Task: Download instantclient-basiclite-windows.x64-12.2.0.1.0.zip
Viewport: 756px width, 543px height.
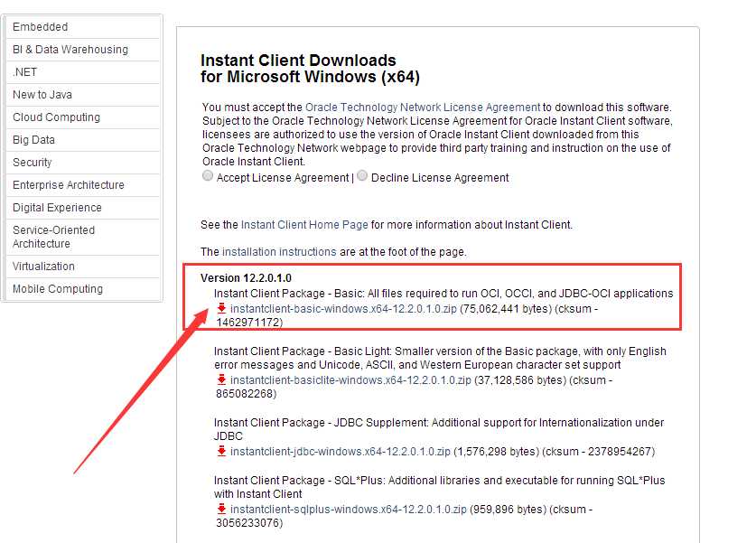Action: pyautogui.click(x=350, y=380)
